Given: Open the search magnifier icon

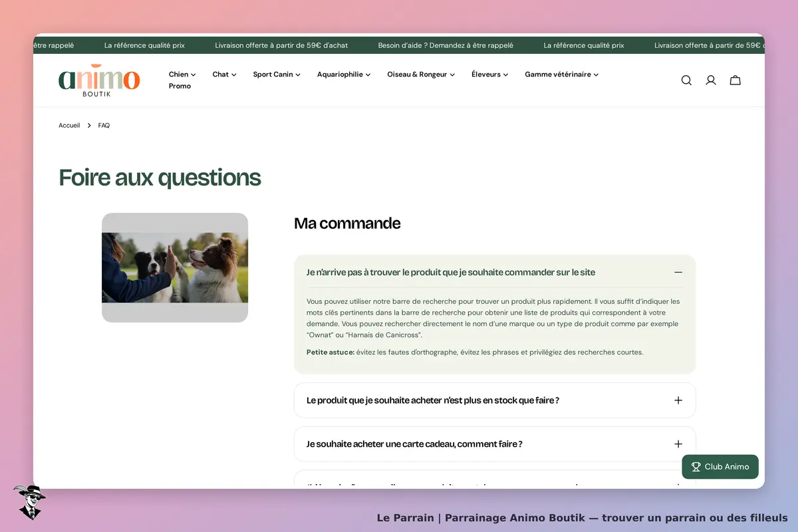Looking at the screenshot, I should point(686,80).
